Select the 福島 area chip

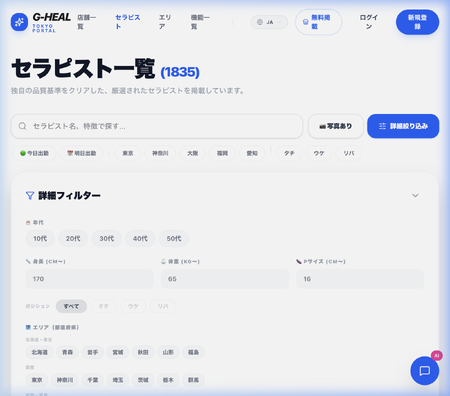coord(193,352)
